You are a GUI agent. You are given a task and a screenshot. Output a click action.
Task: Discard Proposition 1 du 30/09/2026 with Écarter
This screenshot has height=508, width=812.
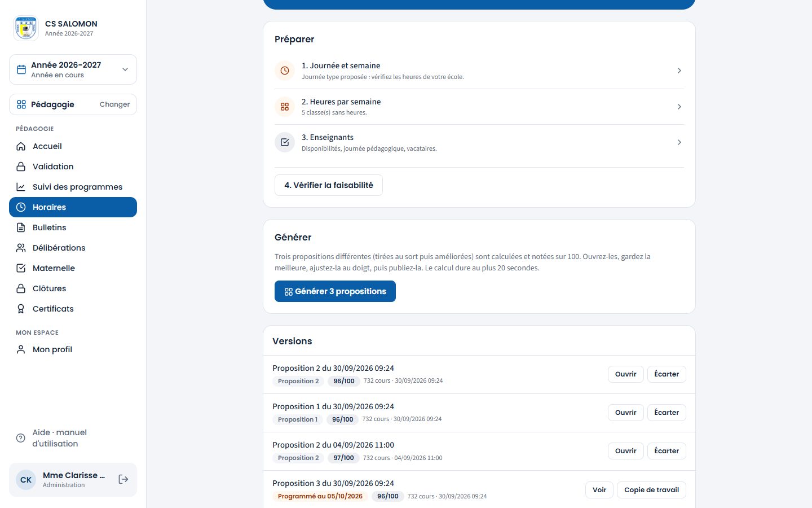pyautogui.click(x=667, y=413)
